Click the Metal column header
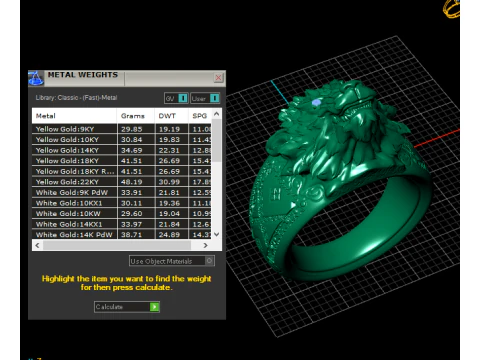This screenshot has width=480, height=360. [x=74, y=116]
